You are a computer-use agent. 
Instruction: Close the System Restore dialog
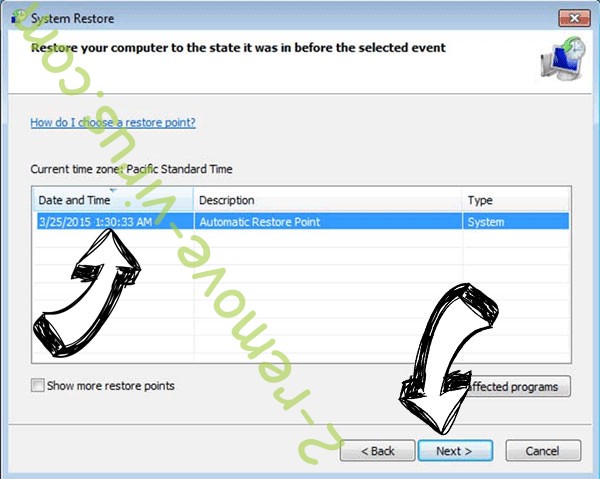[574, 18]
